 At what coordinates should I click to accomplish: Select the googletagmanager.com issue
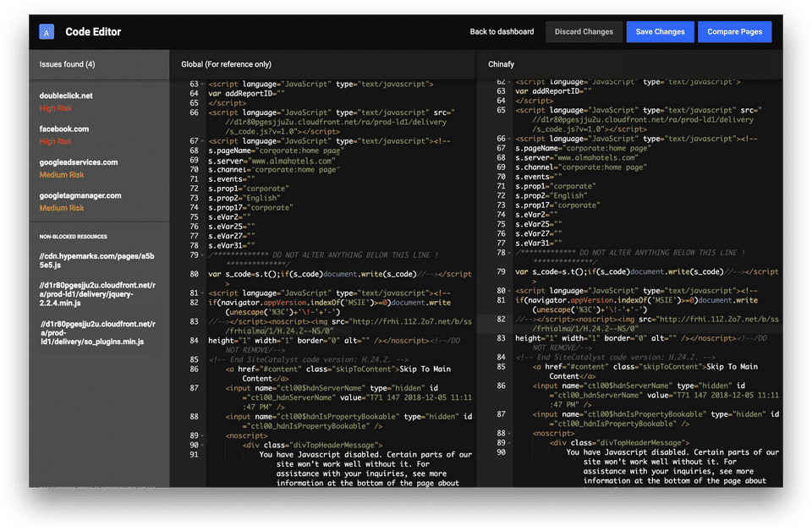tap(80, 201)
